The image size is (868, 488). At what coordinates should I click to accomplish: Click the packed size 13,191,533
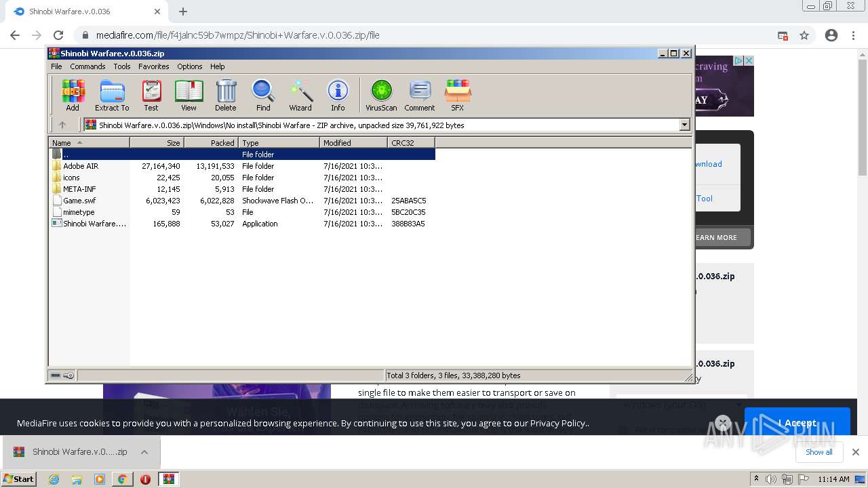point(215,166)
